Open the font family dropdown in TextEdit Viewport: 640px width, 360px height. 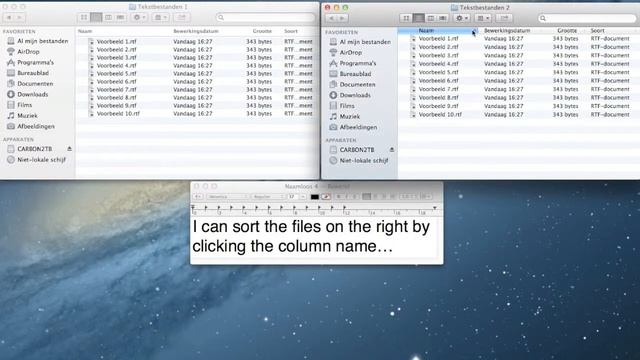pos(227,197)
